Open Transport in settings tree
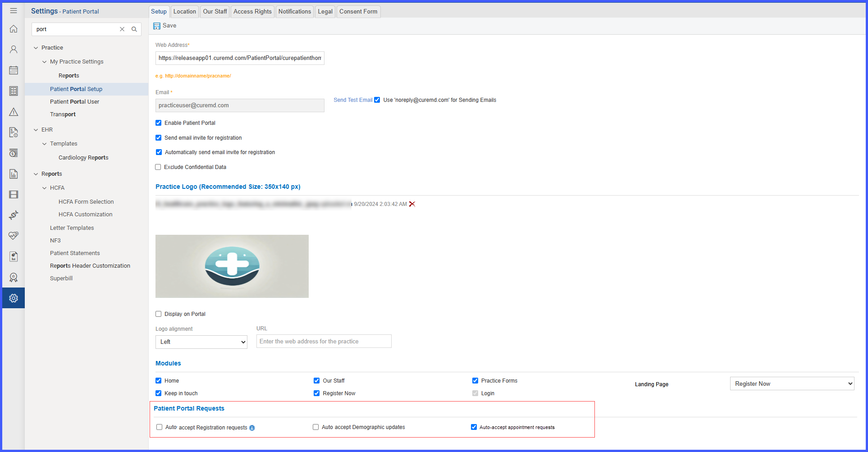 (63, 114)
